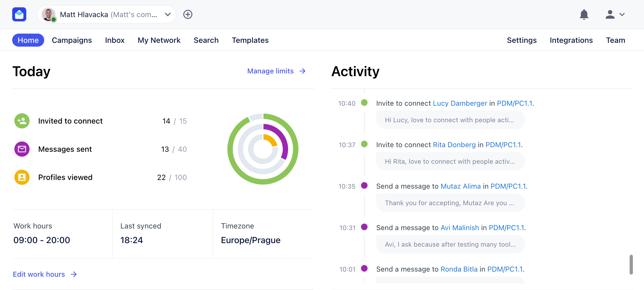Screen dimensions: 644x290
Task: Click the 09:00 - 20:00 work hours value
Action: coord(42,240)
